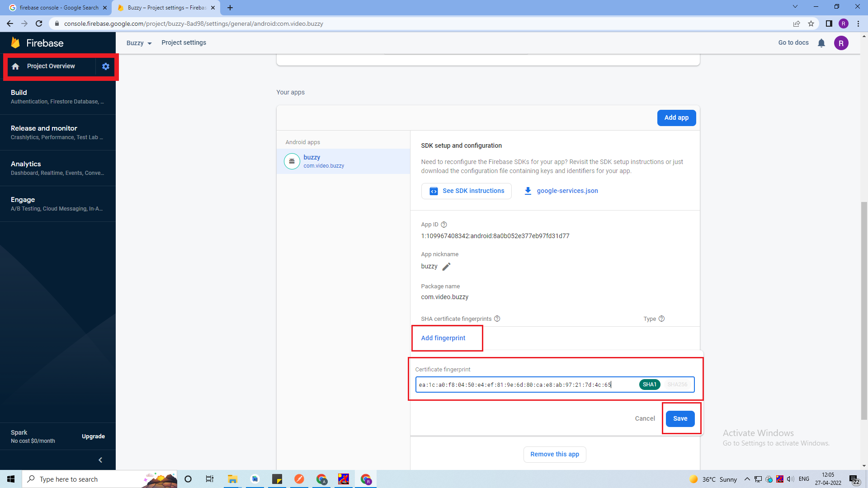Select SHA1 fingerprint type chip
Viewport: 868px width, 488px height.
coord(650,385)
